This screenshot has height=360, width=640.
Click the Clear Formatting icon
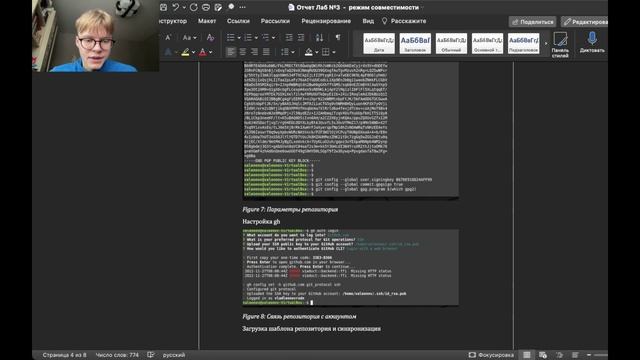(210, 38)
